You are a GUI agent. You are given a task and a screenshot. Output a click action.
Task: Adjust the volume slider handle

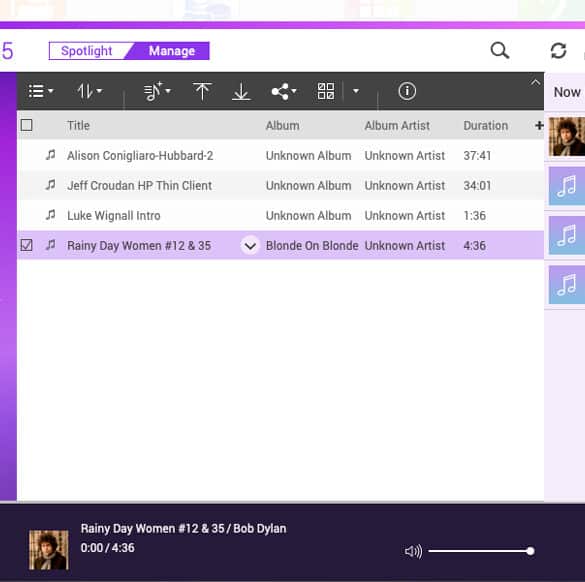pos(530,551)
